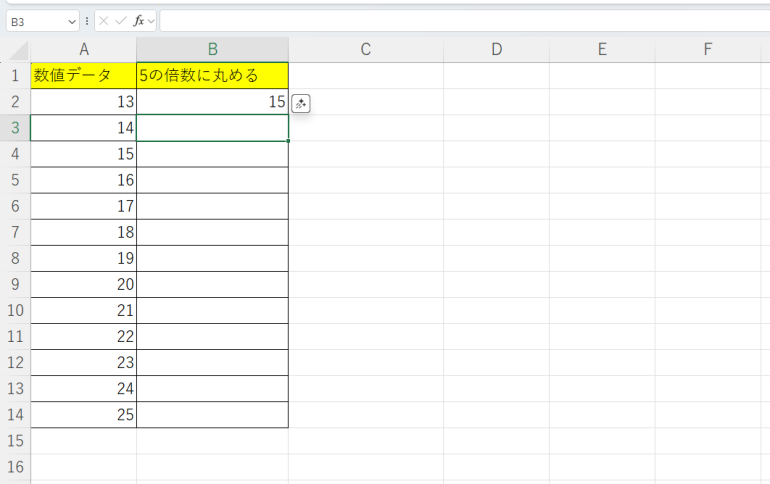Click cell B2 containing 15
Viewport: 770px width, 484px height.
click(212, 102)
